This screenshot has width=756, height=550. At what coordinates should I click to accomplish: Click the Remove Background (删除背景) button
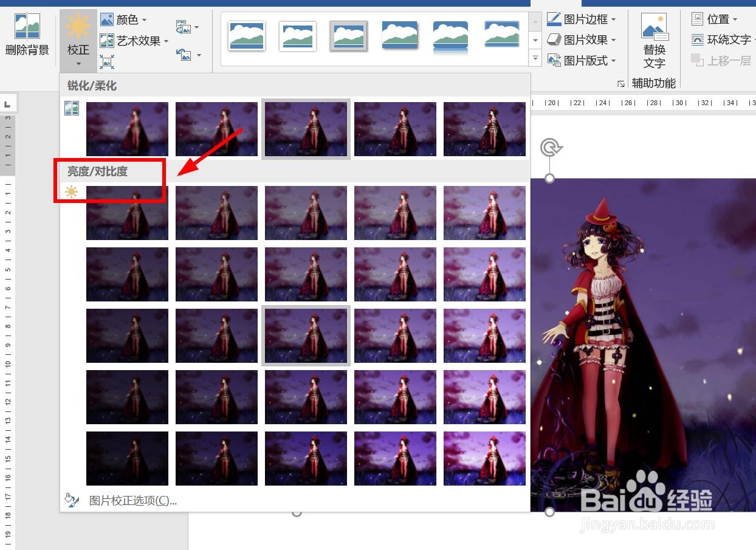click(x=27, y=35)
